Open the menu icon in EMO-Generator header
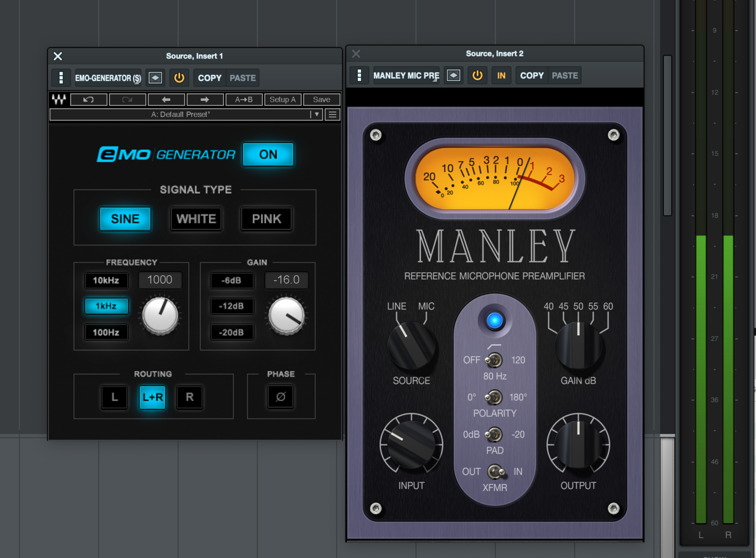 (61, 78)
